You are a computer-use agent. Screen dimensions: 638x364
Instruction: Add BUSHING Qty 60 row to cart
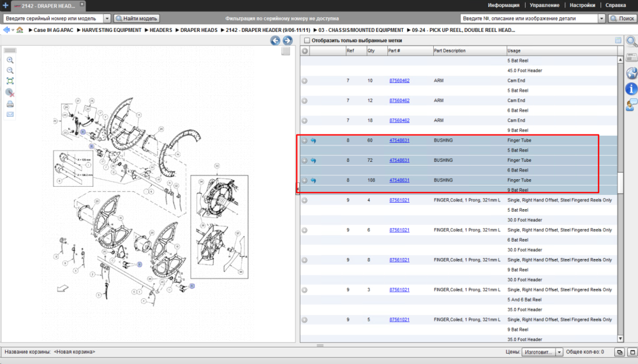(304, 141)
